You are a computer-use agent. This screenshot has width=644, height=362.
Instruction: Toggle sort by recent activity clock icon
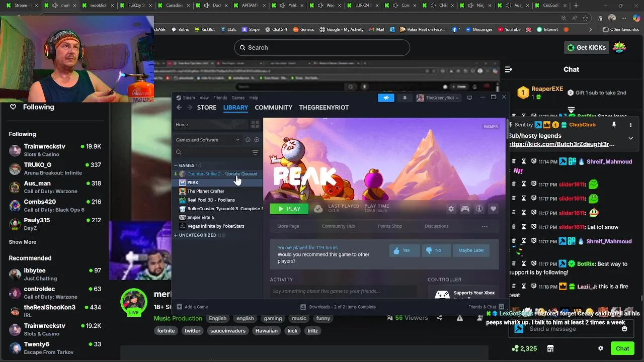(x=248, y=140)
